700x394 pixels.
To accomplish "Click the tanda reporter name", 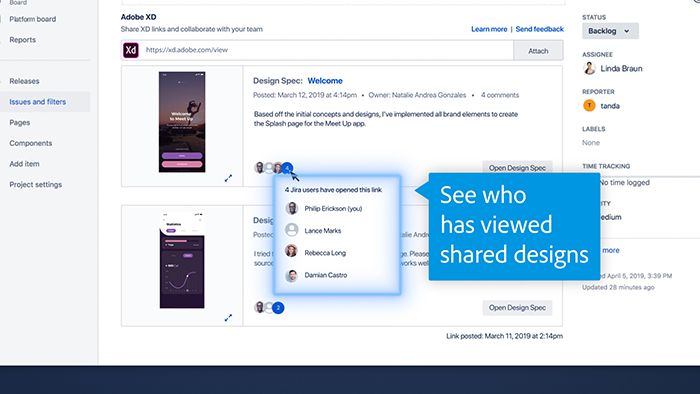I will (610, 106).
